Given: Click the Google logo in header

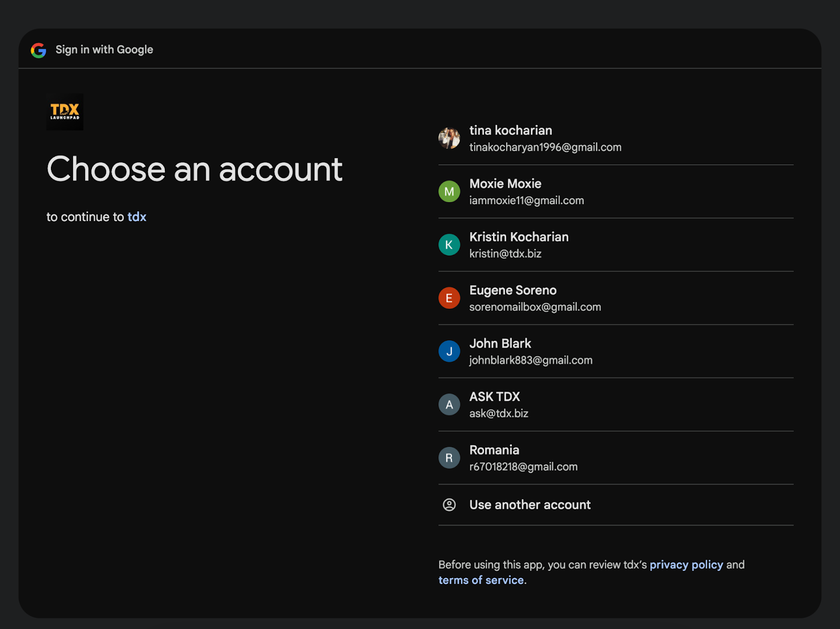Looking at the screenshot, I should point(38,50).
